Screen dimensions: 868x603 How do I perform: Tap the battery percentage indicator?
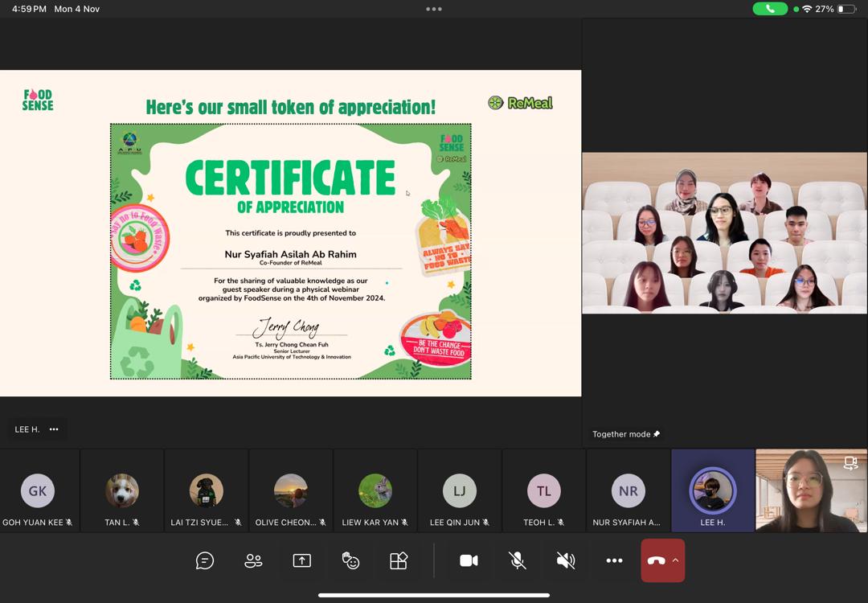click(x=825, y=9)
